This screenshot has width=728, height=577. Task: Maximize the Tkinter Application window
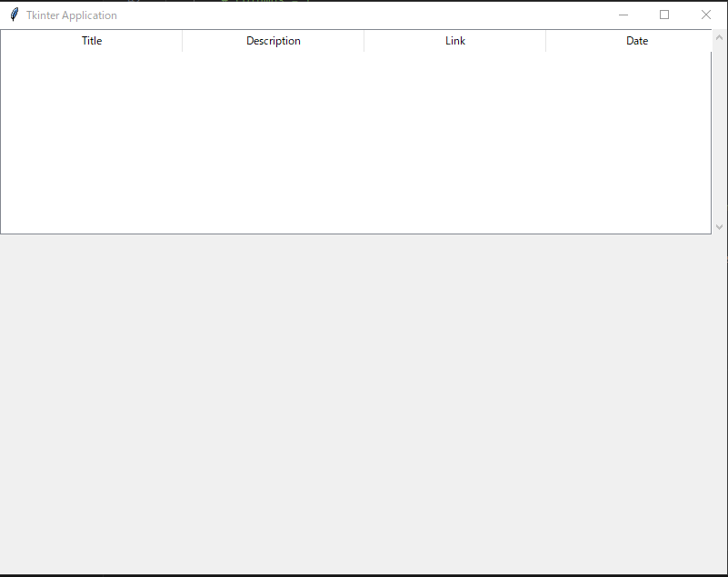[664, 15]
